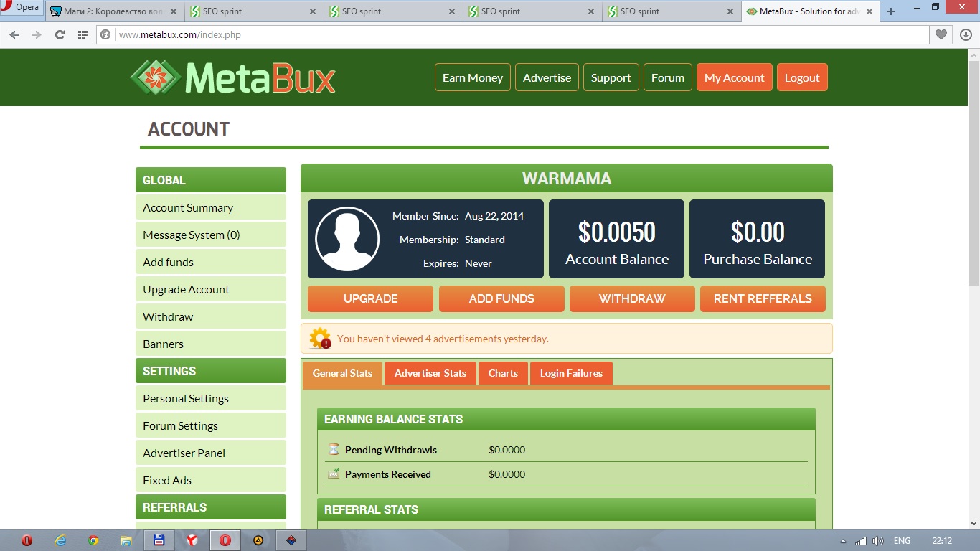The width and height of the screenshot is (980, 551).
Task: Click the orange UPGRADE button
Action: (370, 298)
